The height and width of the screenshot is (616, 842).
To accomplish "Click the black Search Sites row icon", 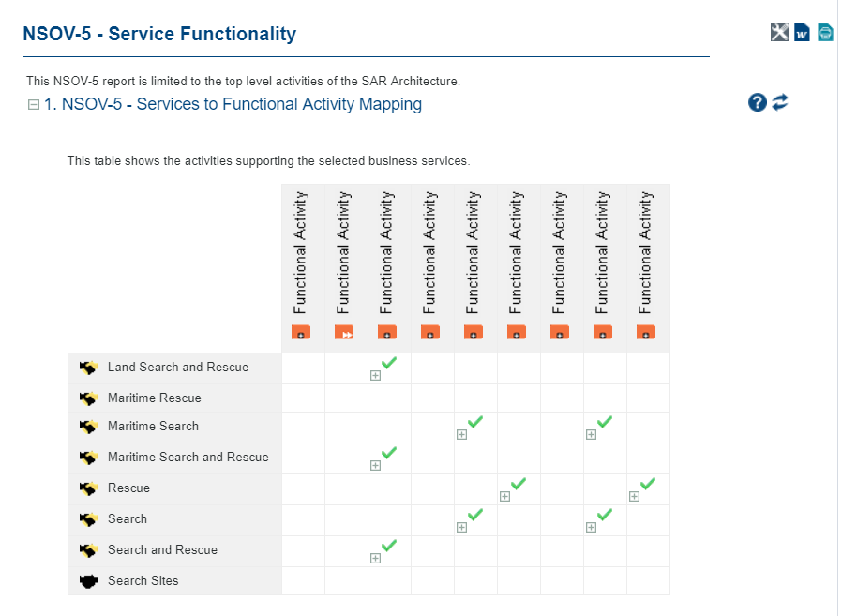I will pos(89,581).
